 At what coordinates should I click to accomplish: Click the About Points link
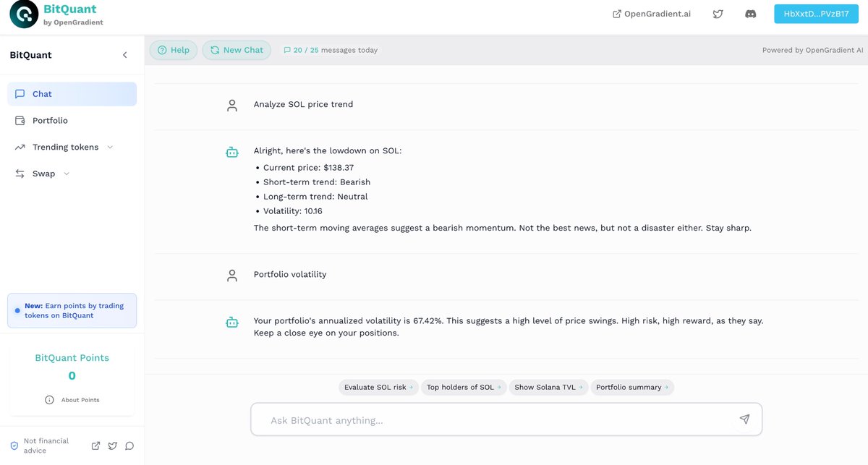[80, 400]
